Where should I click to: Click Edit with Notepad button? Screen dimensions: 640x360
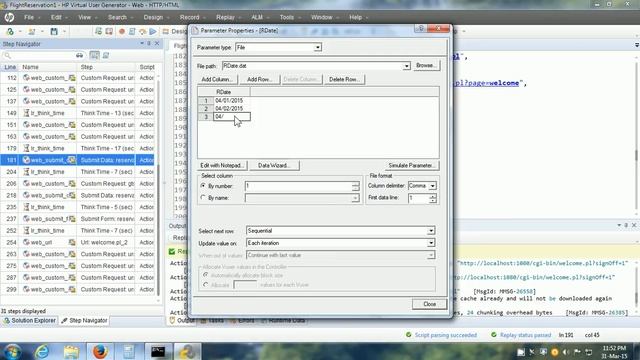click(222, 166)
